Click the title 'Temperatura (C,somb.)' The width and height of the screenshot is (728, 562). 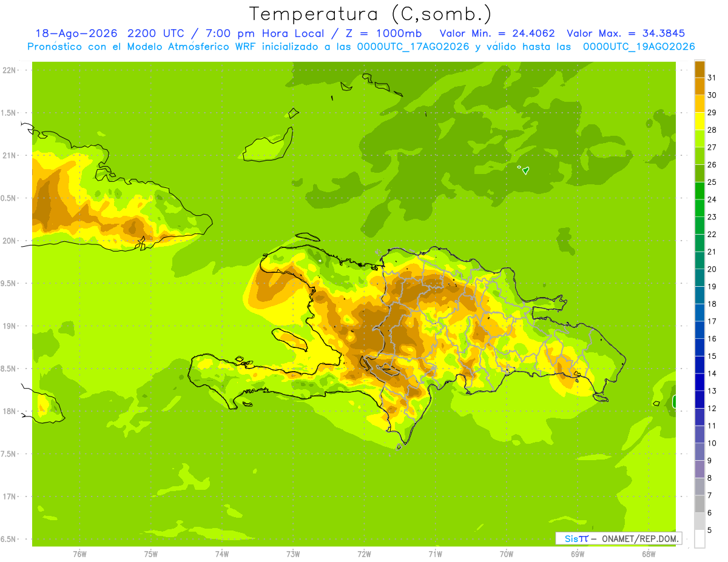pos(370,14)
